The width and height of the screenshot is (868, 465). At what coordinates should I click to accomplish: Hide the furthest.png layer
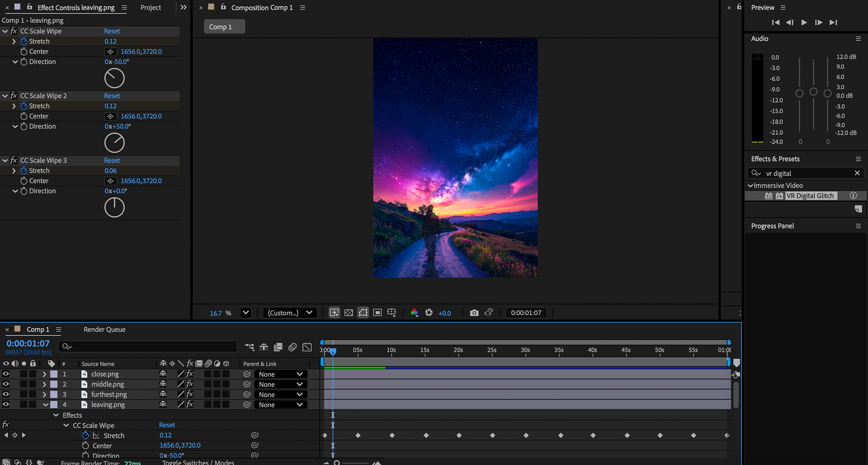point(6,394)
